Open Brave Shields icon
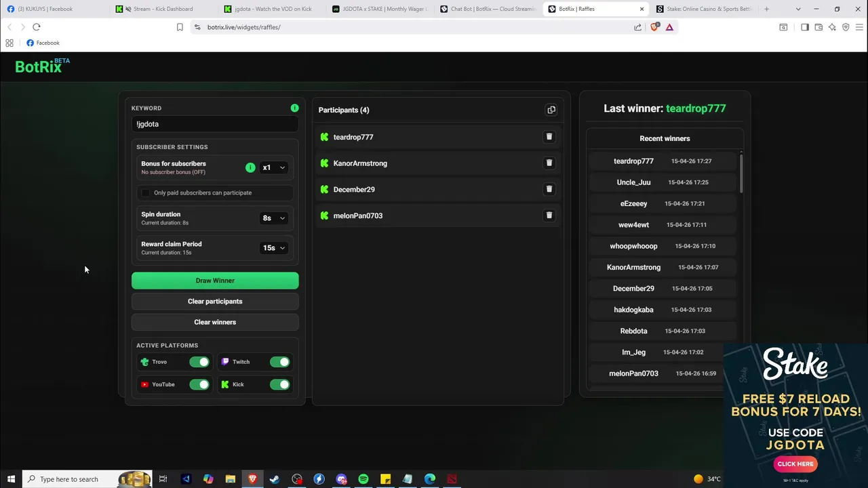The image size is (868, 488). 654,27
